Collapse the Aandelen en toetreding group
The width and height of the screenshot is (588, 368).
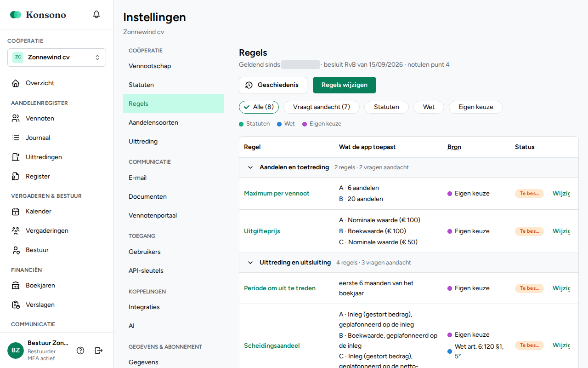pyautogui.click(x=250, y=167)
